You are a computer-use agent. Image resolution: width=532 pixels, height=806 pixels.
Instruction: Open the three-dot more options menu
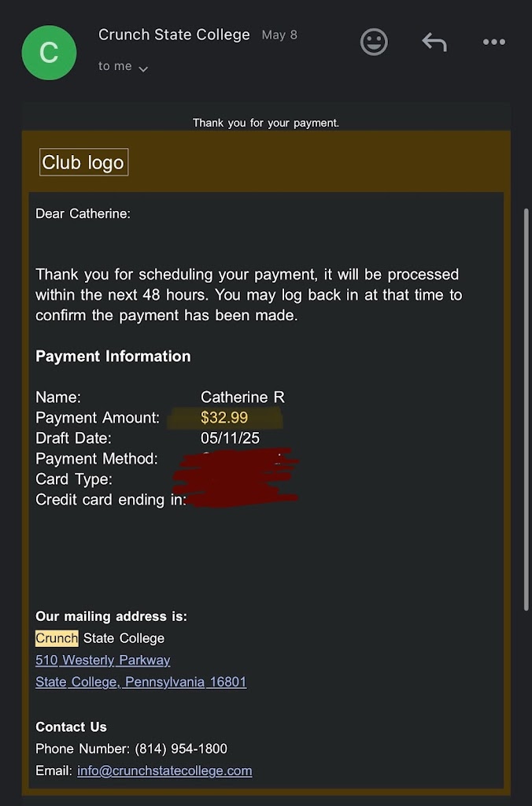click(493, 42)
